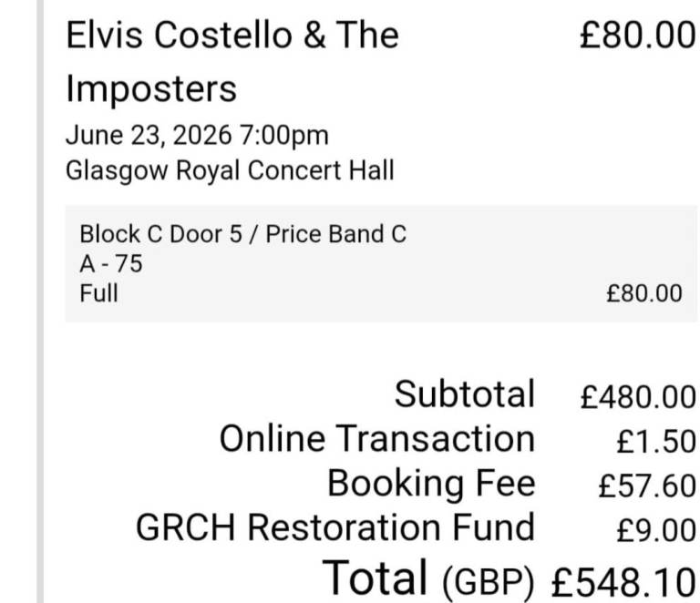Select the £480.00 subtotal amount

[638, 397]
